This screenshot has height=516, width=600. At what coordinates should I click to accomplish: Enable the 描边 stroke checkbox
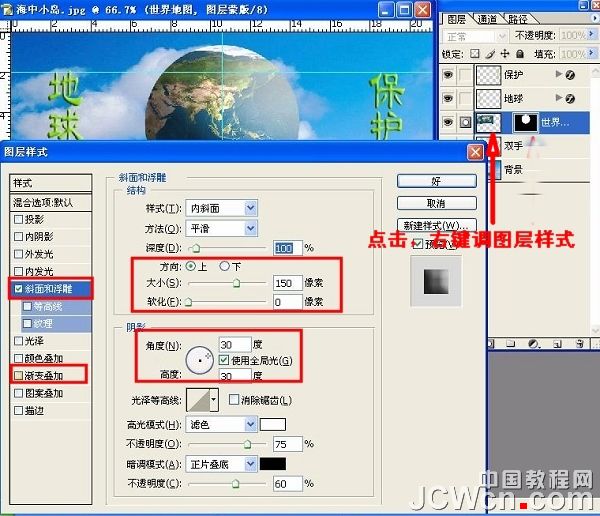coord(18,410)
